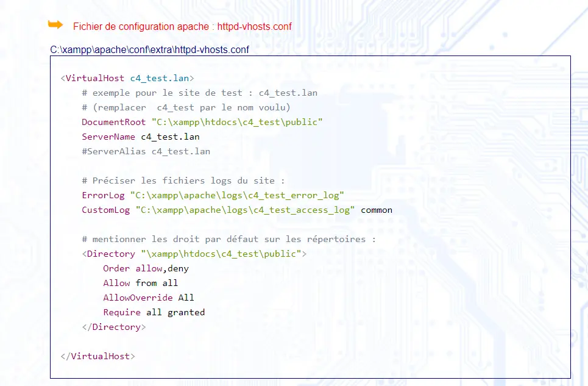This screenshot has width=588, height=386.
Task: Click the opening <Directory "\xampp\htdocs\c4_test\public"> line
Action: click(x=194, y=254)
